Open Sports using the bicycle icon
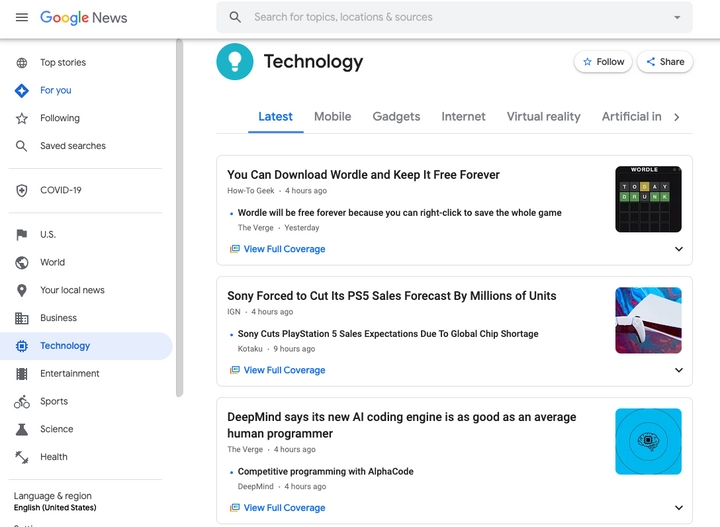This screenshot has height=527, width=720. [x=22, y=402]
